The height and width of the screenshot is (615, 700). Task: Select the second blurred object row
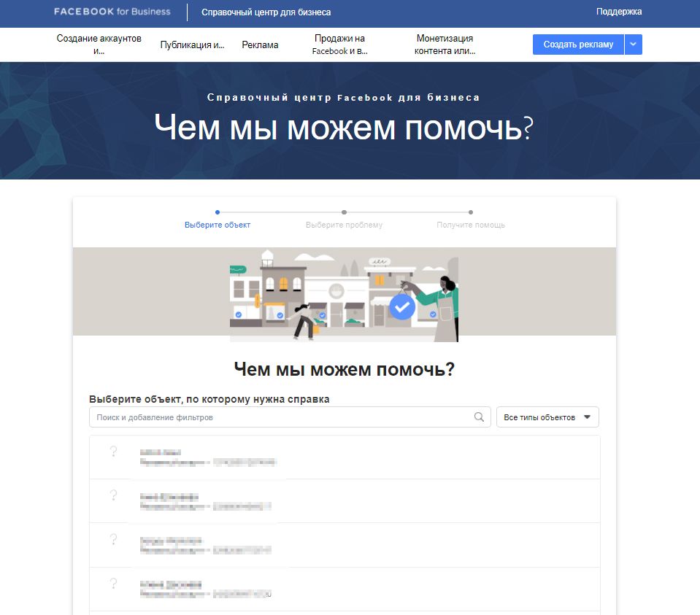click(x=345, y=501)
